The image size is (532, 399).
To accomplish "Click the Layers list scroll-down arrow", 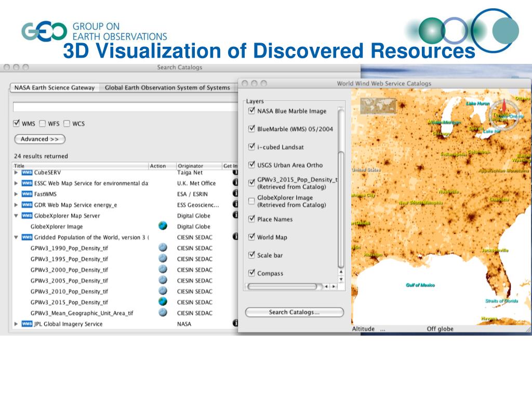I will (x=341, y=279).
